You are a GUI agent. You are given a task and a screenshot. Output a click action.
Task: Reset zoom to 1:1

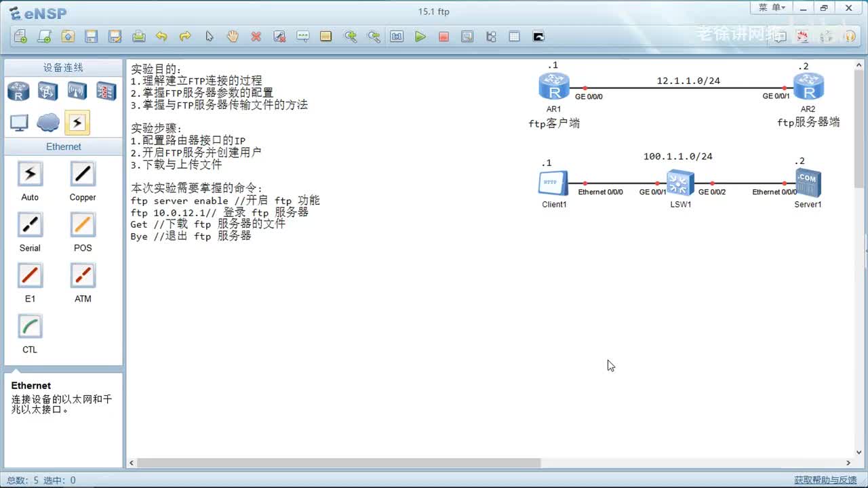[397, 37]
